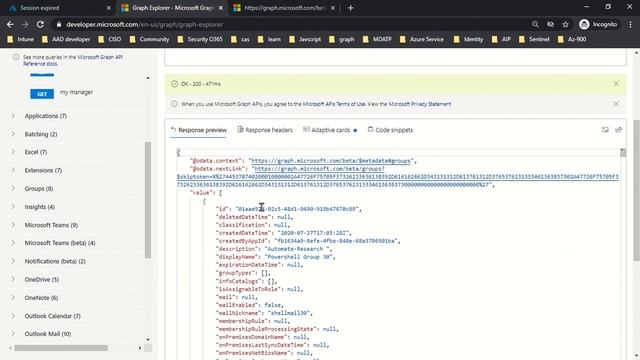640x360 pixels.
Task: Open the AAD developer bookmark folder
Action: pos(66,39)
